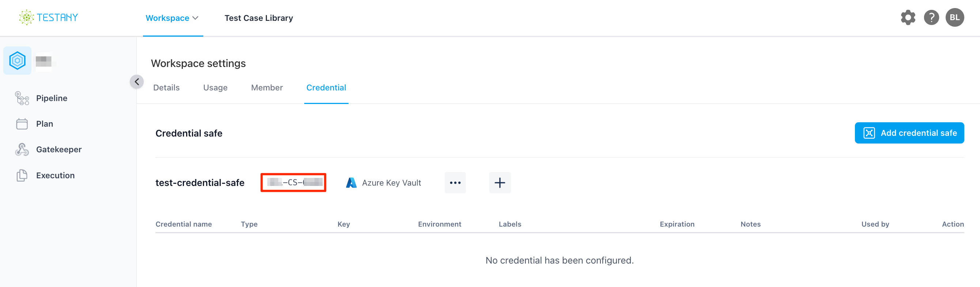The width and height of the screenshot is (980, 287).
Task: Expand the Workspace dropdown chevron
Action: click(x=196, y=18)
